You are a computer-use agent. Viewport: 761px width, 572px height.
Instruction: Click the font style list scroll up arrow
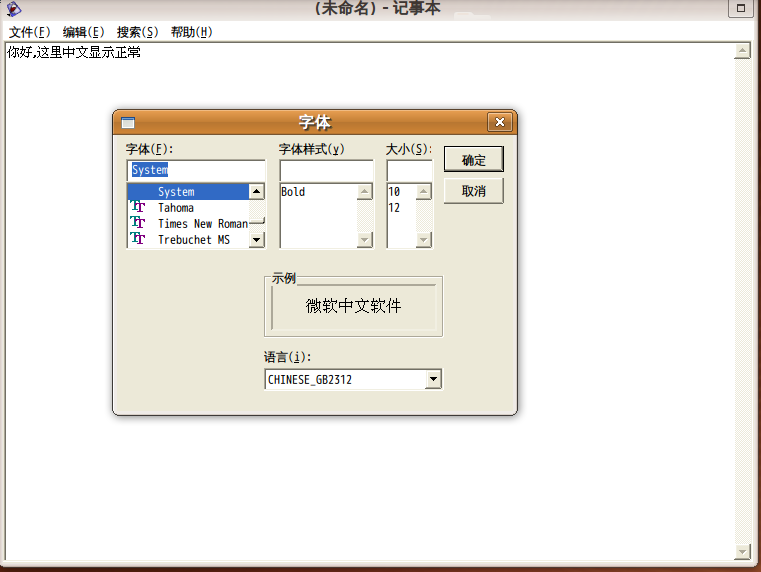pos(364,192)
